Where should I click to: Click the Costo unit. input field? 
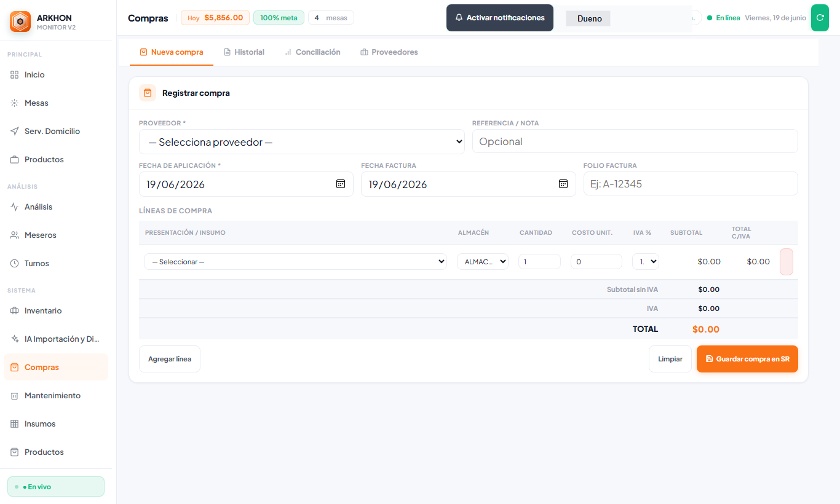click(x=596, y=261)
